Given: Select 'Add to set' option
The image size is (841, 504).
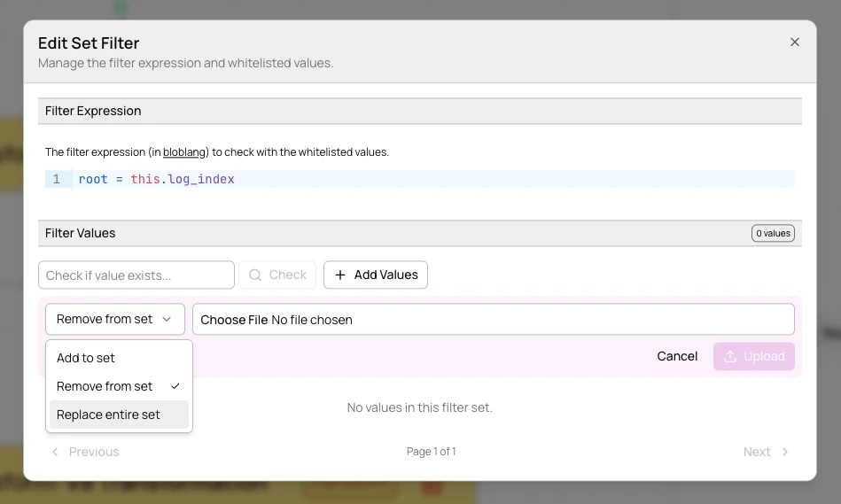Looking at the screenshot, I should point(119,358).
